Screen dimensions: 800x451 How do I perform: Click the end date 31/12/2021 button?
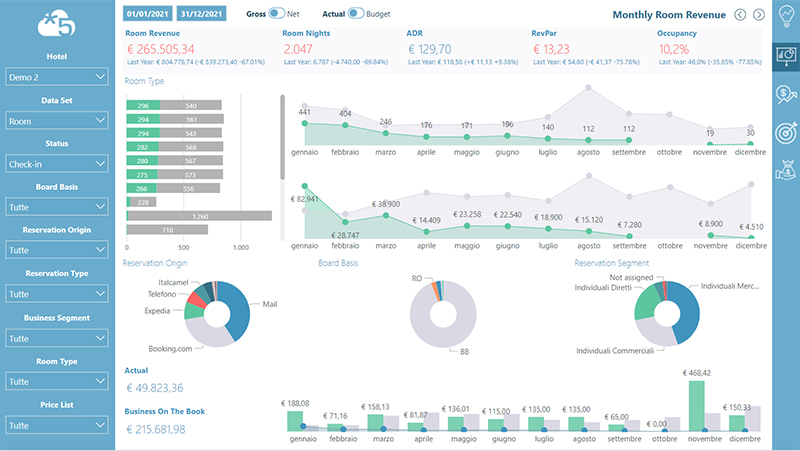point(202,14)
